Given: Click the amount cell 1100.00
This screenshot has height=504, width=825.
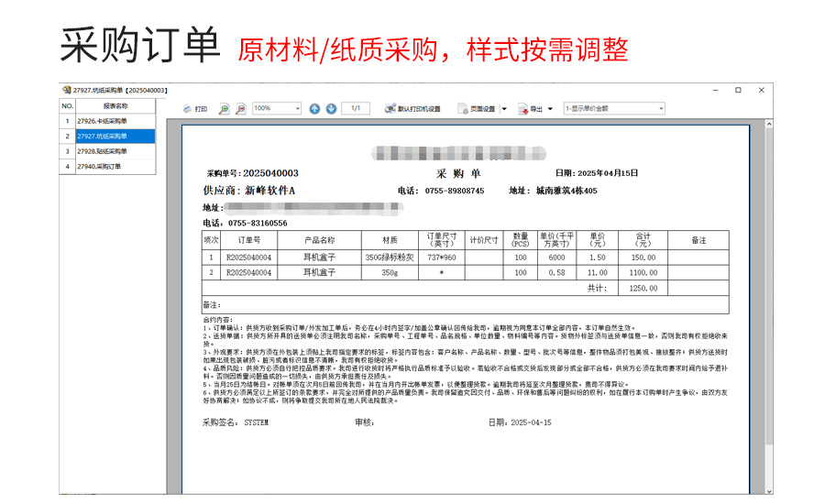Looking at the screenshot, I should click(643, 272).
